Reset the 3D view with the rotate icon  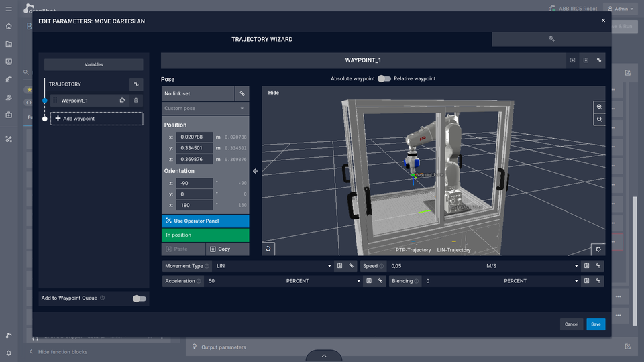tap(268, 249)
